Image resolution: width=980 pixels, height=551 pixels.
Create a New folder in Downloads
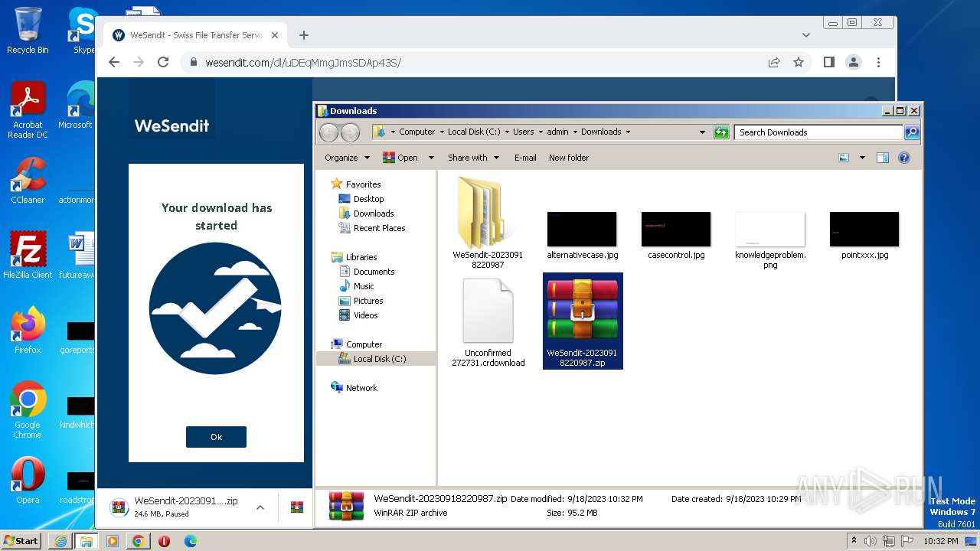(x=569, y=158)
